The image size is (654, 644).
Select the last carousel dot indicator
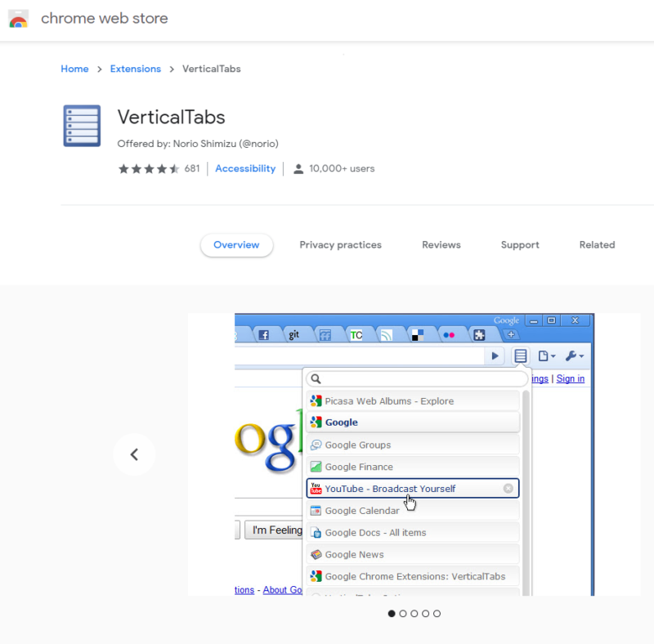437,614
